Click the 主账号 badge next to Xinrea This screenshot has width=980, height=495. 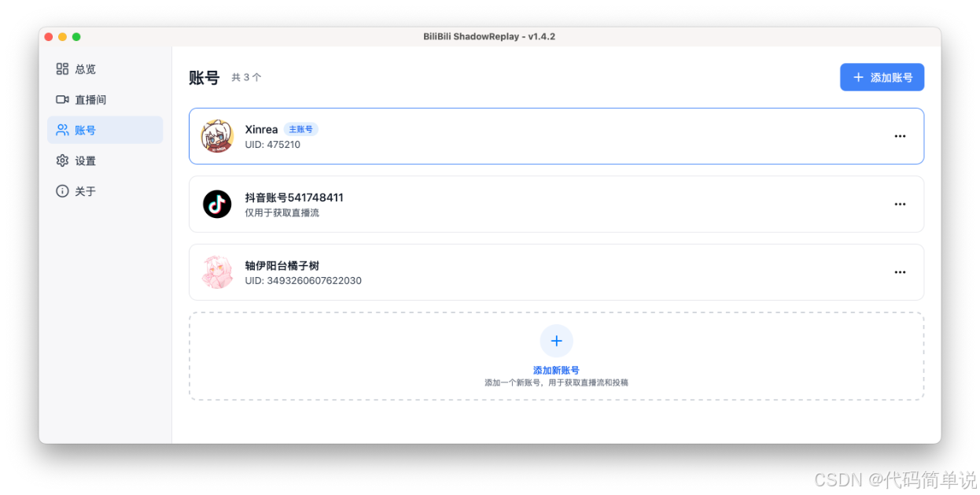(300, 129)
